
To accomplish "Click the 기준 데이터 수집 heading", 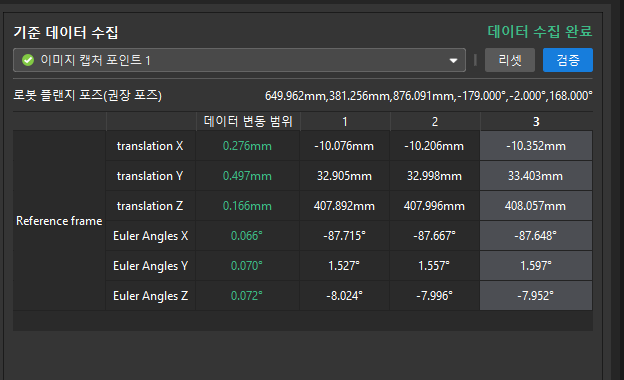I will click(66, 32).
